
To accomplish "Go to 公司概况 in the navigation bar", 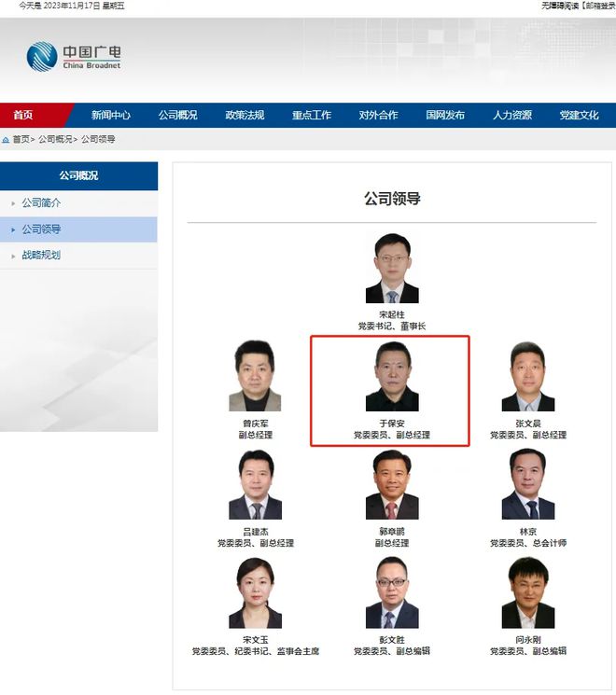I will click(x=178, y=116).
